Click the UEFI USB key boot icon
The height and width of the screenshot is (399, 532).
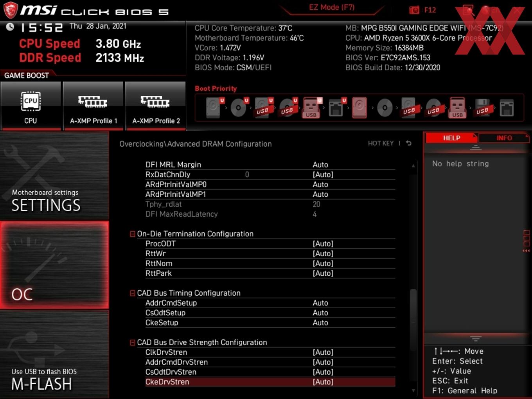312,108
